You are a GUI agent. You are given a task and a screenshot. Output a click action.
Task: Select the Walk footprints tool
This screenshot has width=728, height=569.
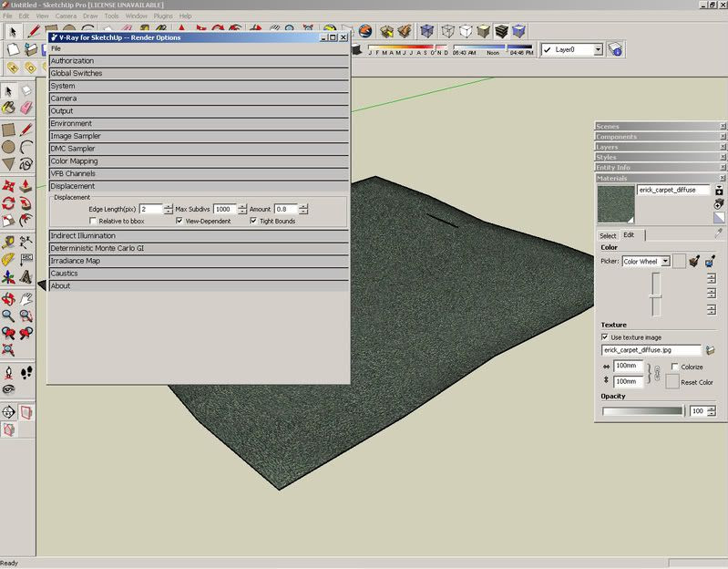click(26, 372)
